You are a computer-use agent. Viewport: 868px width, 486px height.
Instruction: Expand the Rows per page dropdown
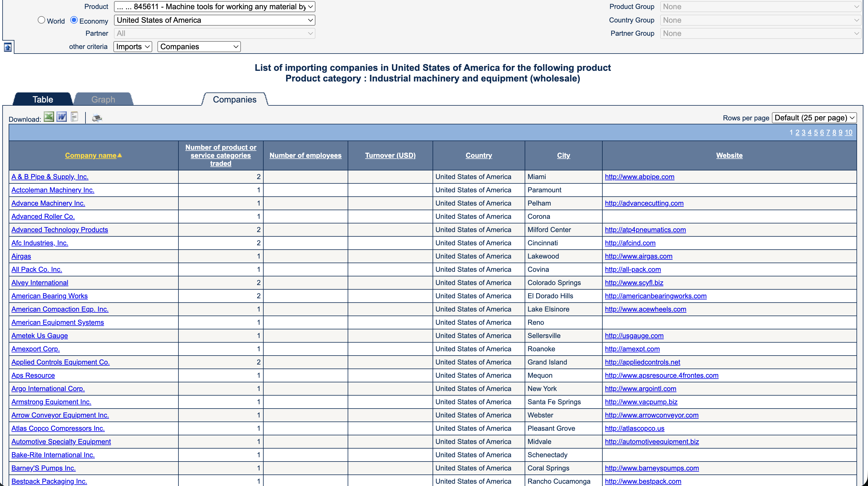[x=814, y=118]
